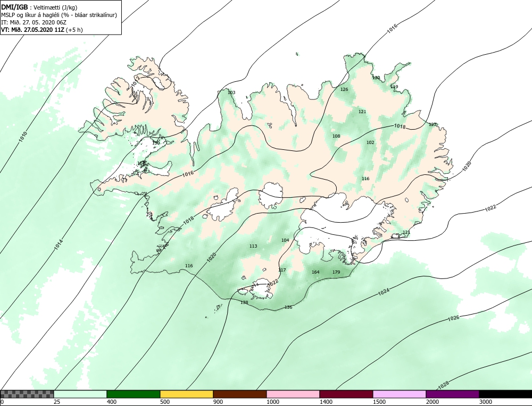Click the CAPE value 119 on the map
This screenshot has width=532, height=406.
(394, 87)
